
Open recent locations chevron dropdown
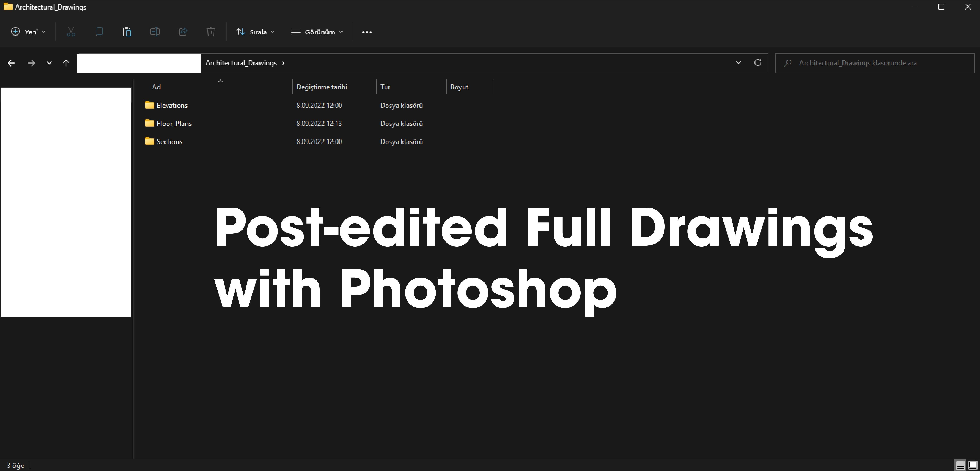point(49,63)
